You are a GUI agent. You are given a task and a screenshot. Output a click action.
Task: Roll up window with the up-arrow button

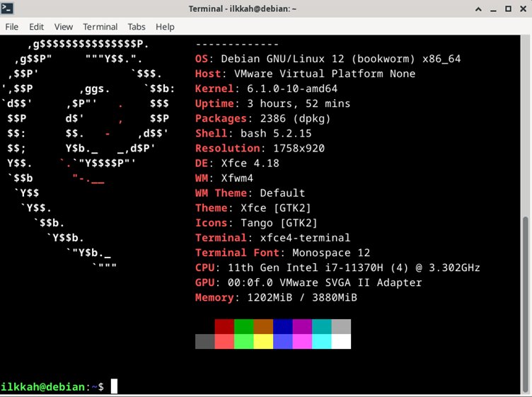[x=479, y=8]
